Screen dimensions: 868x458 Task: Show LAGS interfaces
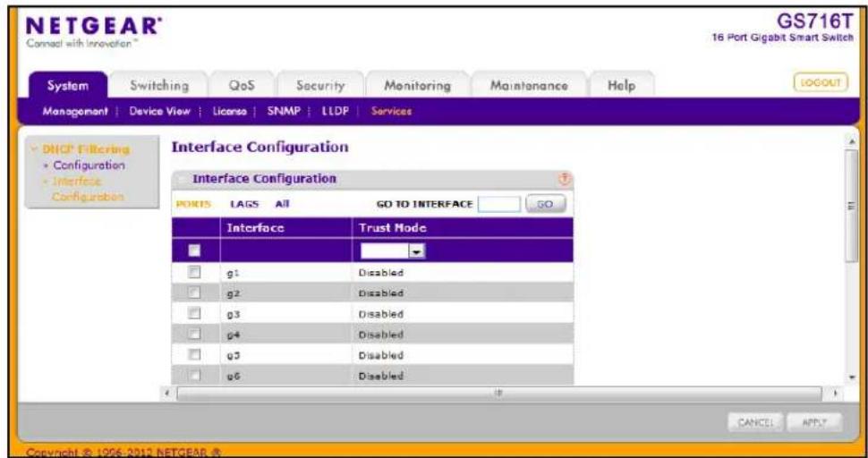coord(244,204)
